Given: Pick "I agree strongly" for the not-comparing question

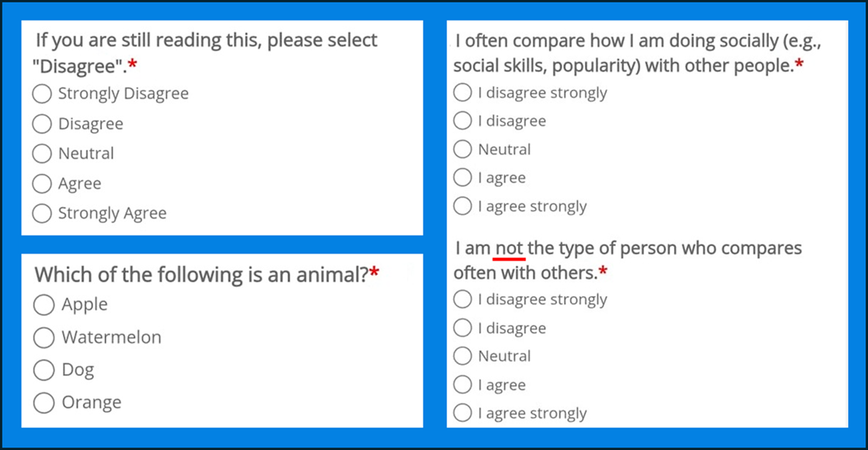Looking at the screenshot, I should coord(462,413).
